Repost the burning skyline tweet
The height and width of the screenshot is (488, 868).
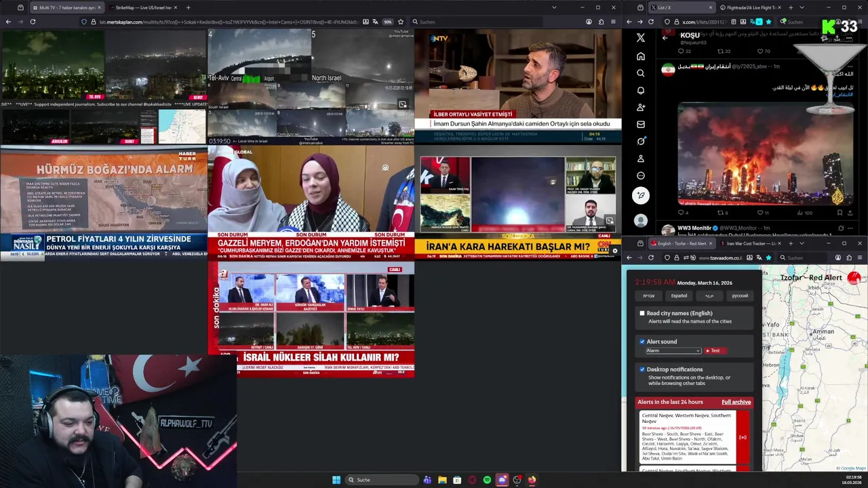(x=722, y=213)
